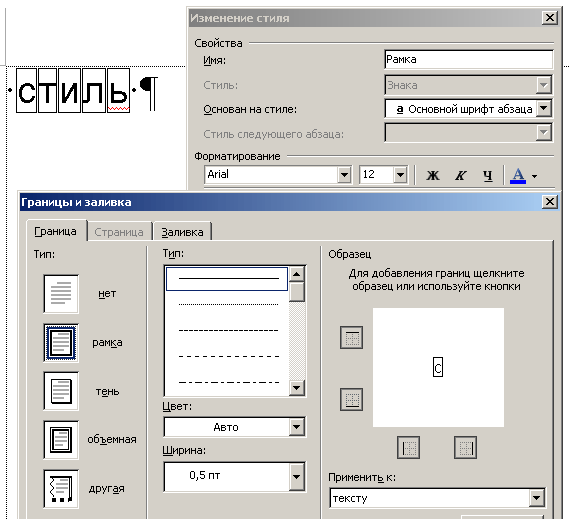
Task: Apply underline (Ч) formatting
Action: [x=488, y=176]
